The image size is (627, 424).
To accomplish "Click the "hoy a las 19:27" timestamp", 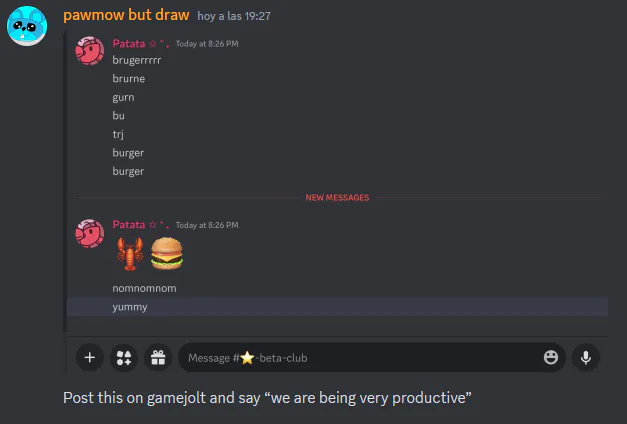I will 234,17.
